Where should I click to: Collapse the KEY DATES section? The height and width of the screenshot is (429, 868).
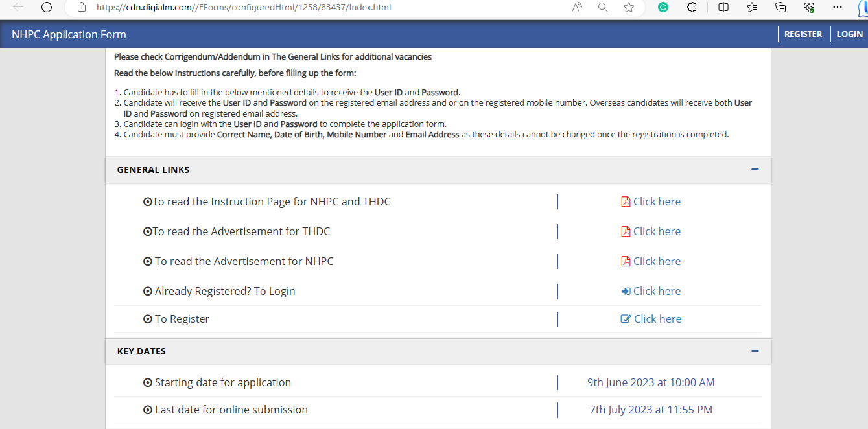(x=755, y=351)
